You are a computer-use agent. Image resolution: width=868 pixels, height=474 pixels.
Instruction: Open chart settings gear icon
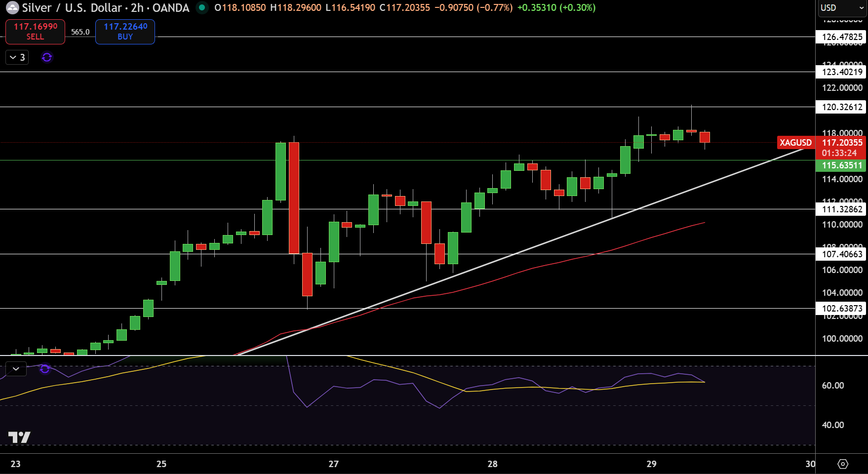tap(843, 464)
